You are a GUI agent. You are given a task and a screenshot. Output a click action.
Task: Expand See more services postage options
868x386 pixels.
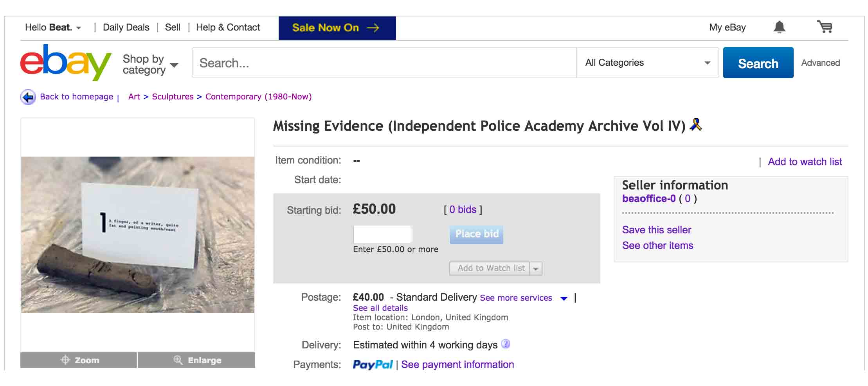[564, 298]
